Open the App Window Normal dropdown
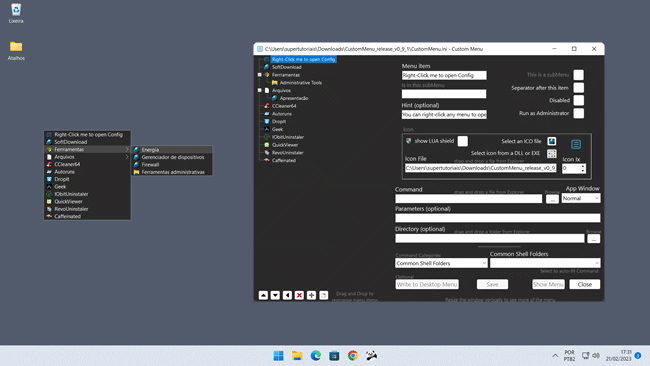 pos(581,199)
